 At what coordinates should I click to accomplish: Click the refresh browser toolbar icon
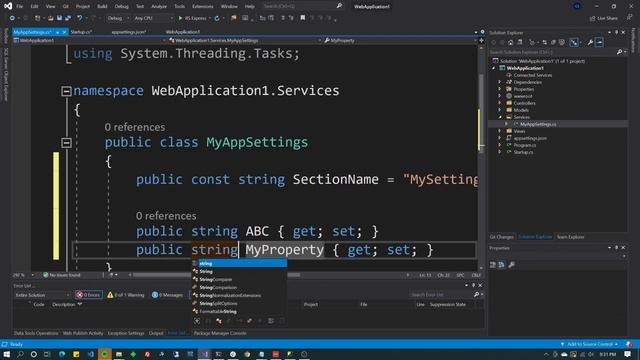(x=217, y=18)
